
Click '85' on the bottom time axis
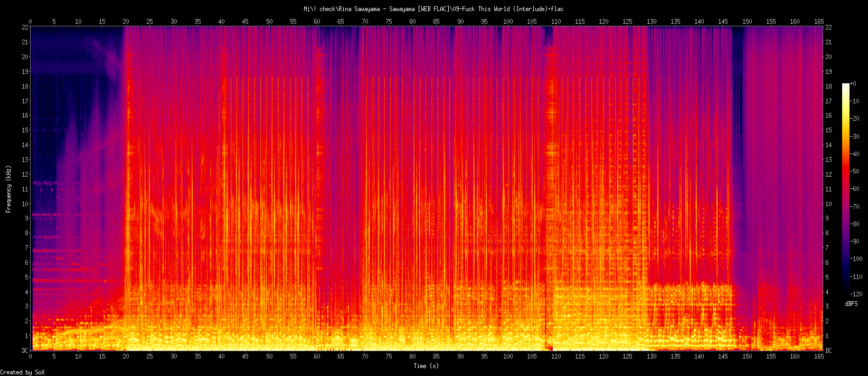(x=437, y=356)
